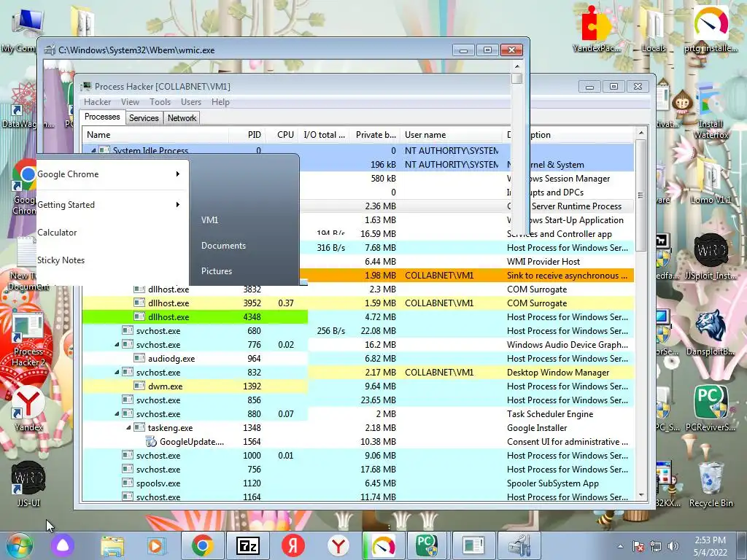Image resolution: width=747 pixels, height=560 pixels.
Task: Show hidden tray icons arrow
Action: [x=620, y=547]
